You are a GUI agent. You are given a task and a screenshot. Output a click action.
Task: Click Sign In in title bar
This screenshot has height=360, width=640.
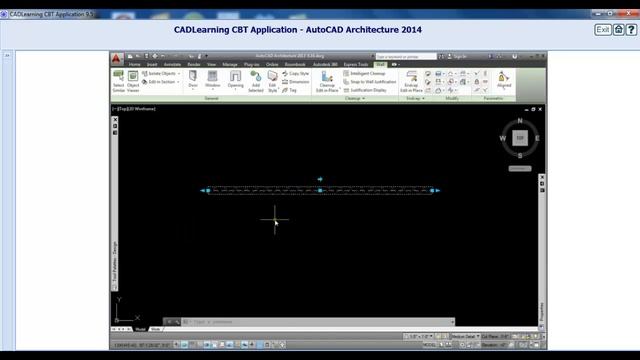457,56
